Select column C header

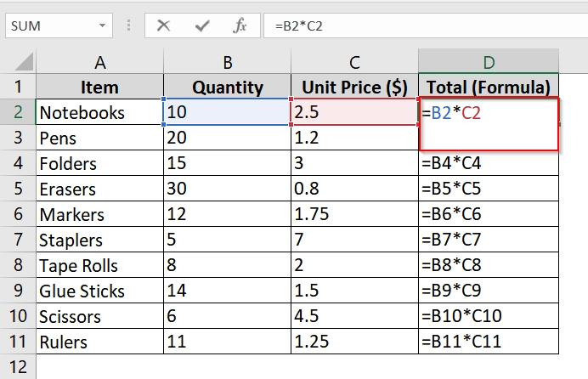pos(354,61)
